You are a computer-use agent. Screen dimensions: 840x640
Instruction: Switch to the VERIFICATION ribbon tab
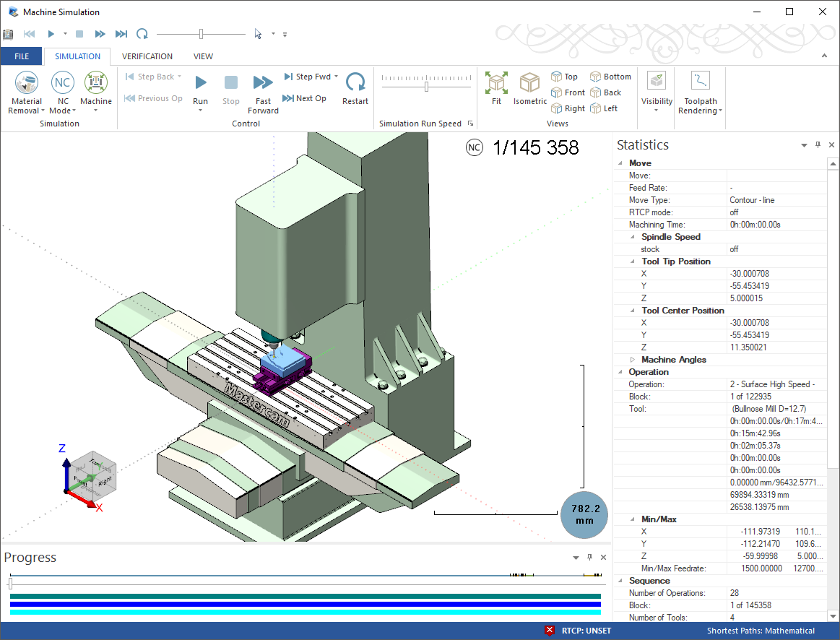coord(147,56)
